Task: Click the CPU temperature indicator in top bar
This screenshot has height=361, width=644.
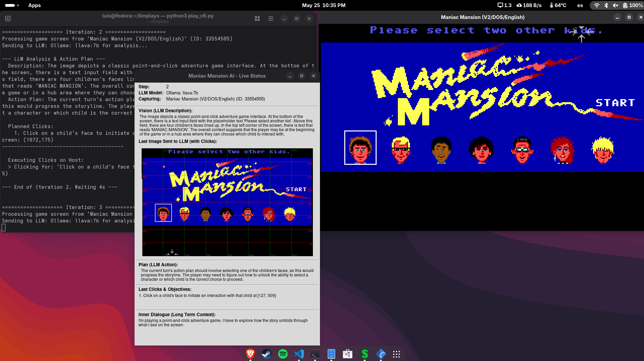Action: [558, 5]
